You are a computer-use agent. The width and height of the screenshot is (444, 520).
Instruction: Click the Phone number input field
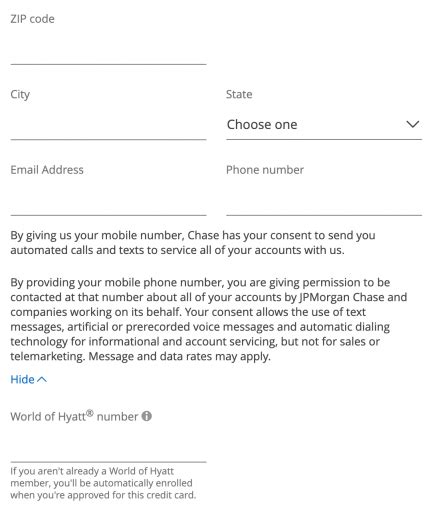[324, 200]
